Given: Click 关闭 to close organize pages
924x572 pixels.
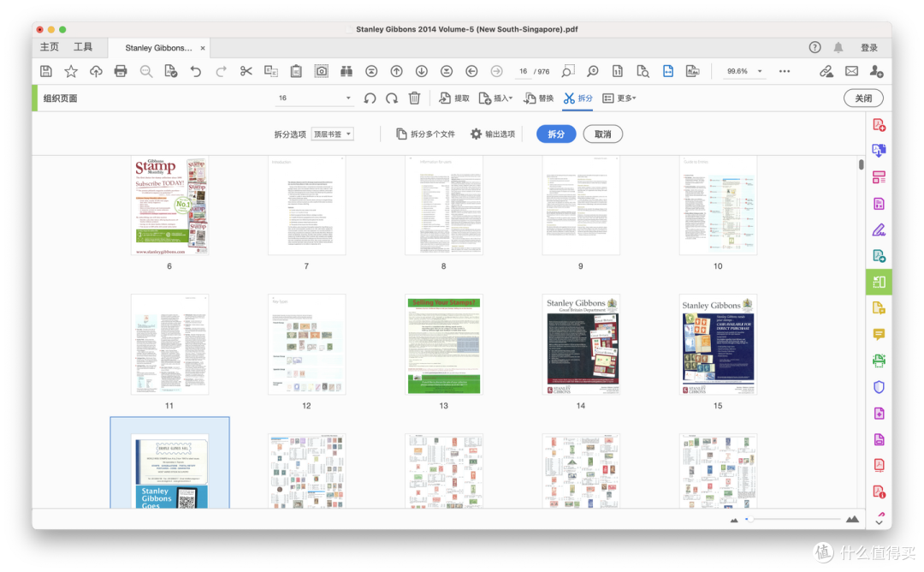Looking at the screenshot, I should pyautogui.click(x=863, y=98).
